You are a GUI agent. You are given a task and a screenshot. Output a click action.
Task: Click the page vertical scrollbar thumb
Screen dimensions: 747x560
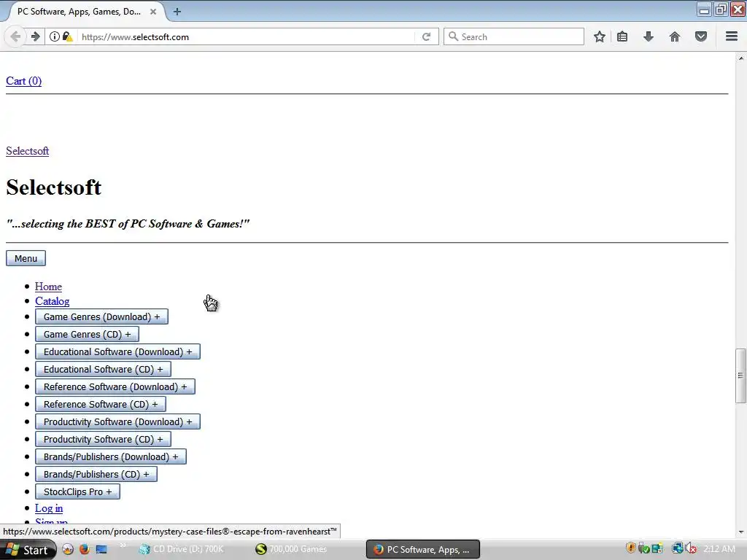pyautogui.click(x=741, y=376)
